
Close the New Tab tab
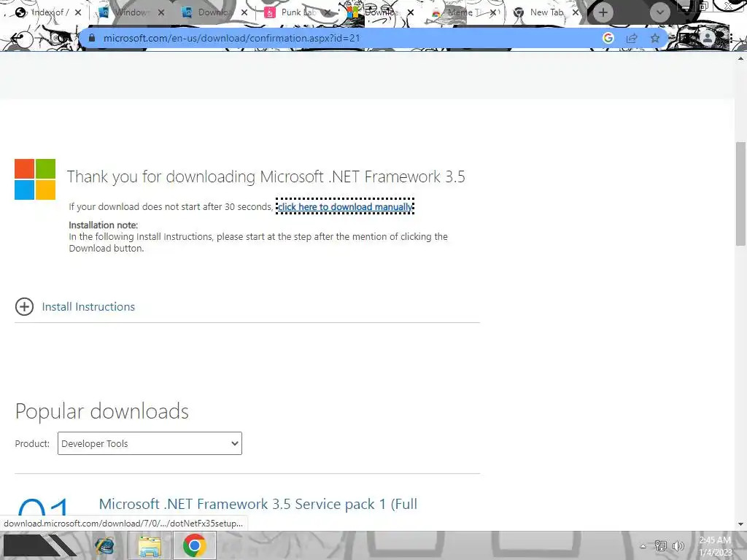pos(576,12)
